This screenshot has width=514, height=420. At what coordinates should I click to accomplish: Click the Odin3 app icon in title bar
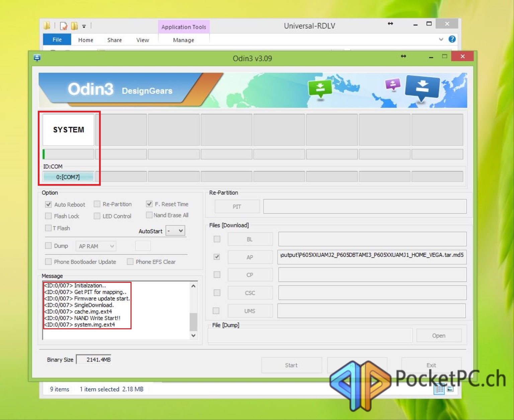click(x=37, y=58)
